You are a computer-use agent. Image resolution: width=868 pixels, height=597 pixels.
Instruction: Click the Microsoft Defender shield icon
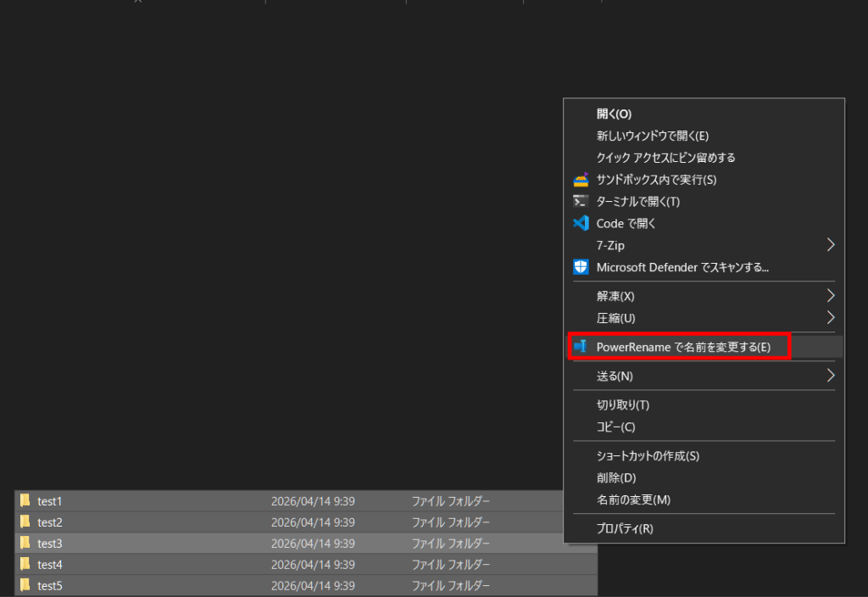pos(581,268)
